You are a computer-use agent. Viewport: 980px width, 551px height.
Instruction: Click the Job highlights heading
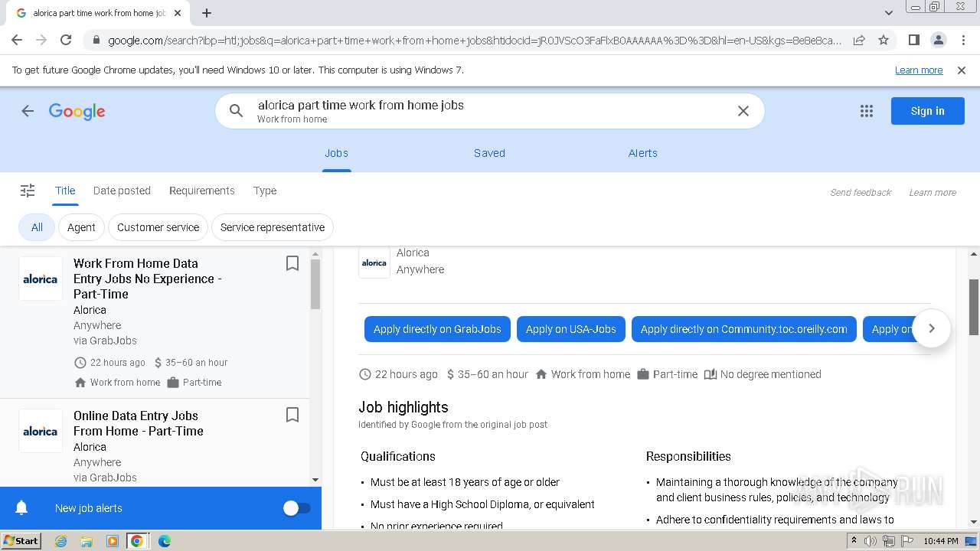[x=403, y=407]
